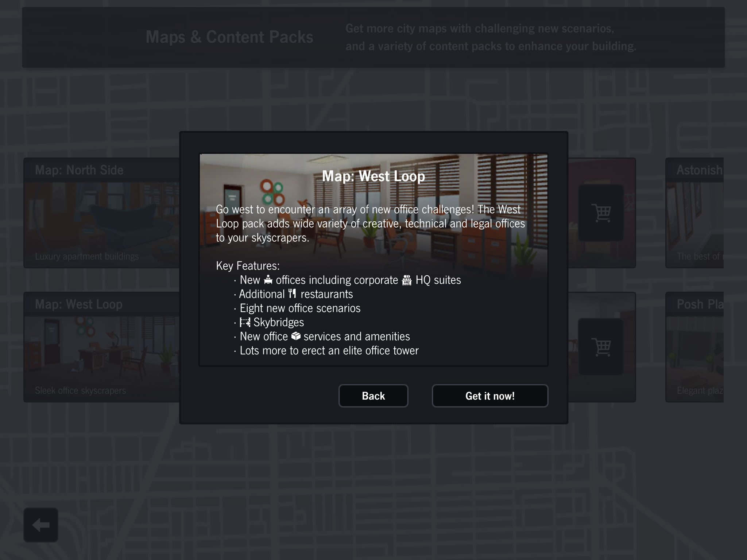
Task: Click the shopping cart icon for Posh Pla pack
Action: pyautogui.click(x=601, y=346)
